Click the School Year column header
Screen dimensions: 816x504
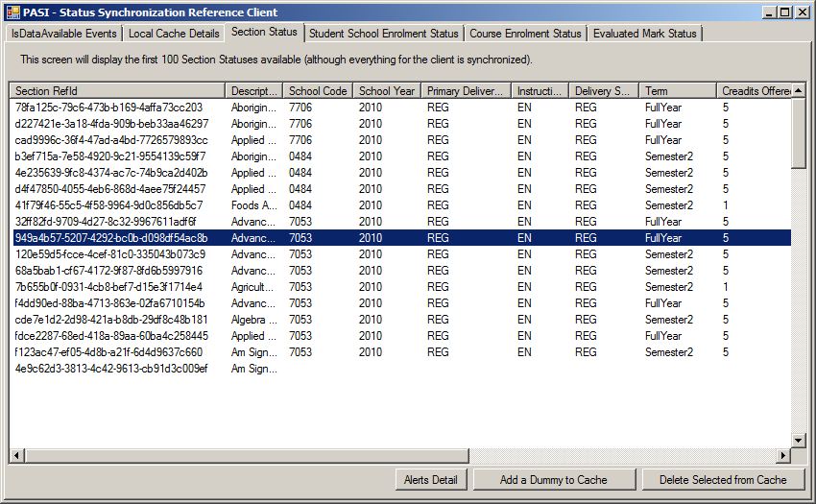coord(387,91)
